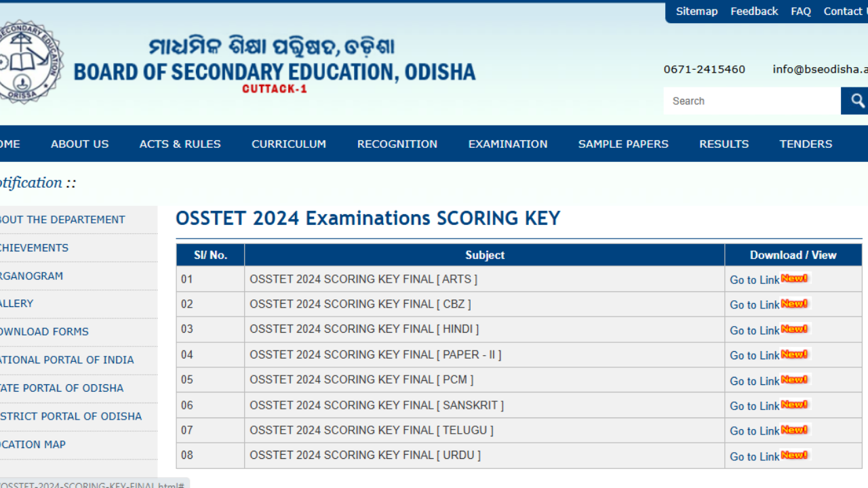The image size is (868, 488).
Task: Click the search magnifier icon button
Action: (x=855, y=101)
